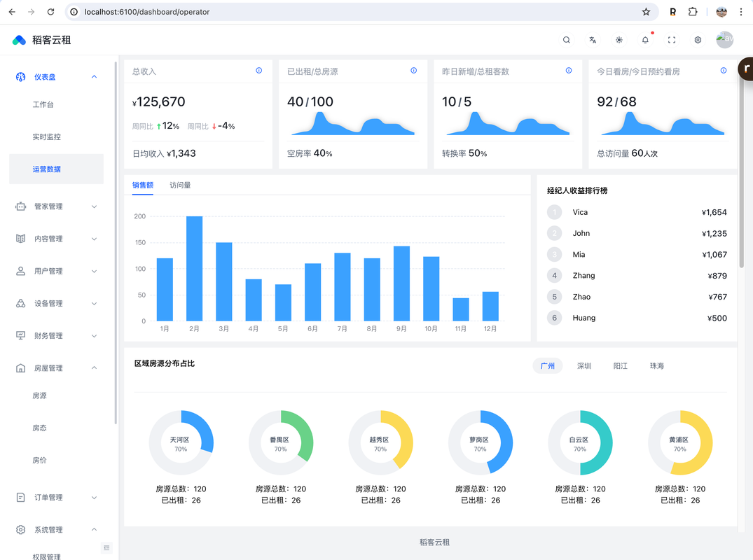The width and height of the screenshot is (753, 560).
Task: Click the 2月 bar in sales chart
Action: (194, 269)
